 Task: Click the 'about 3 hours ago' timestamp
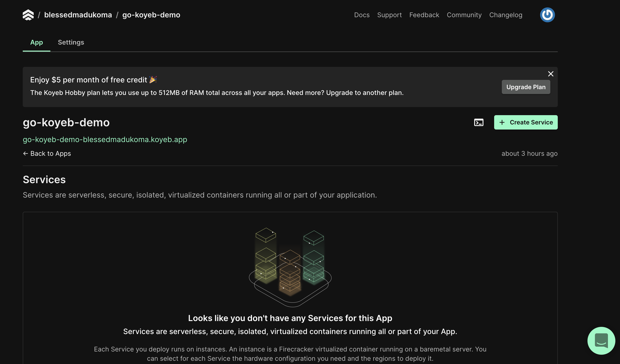click(x=529, y=153)
